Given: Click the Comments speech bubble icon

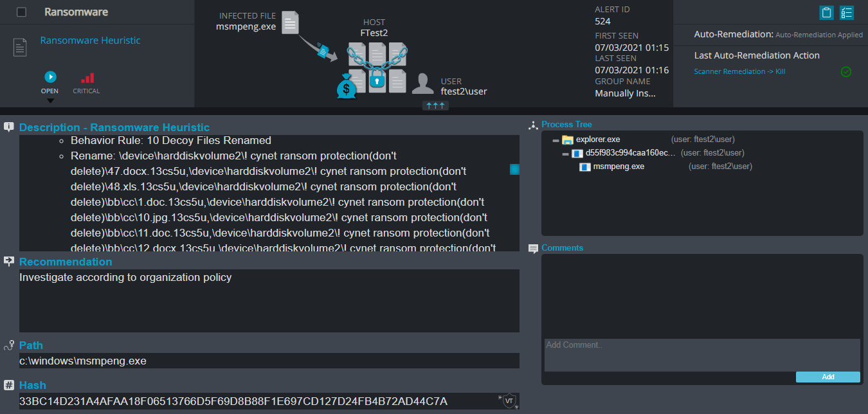Looking at the screenshot, I should [x=533, y=249].
